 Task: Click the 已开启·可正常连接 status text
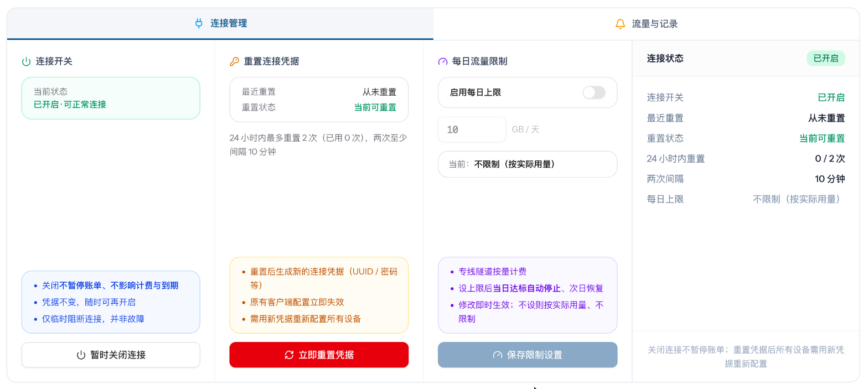click(70, 104)
